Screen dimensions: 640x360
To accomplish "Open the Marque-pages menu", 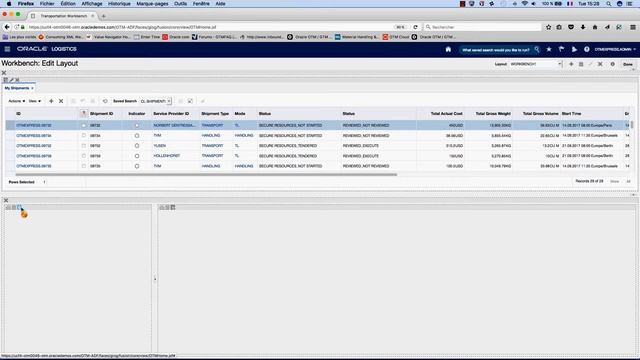I will coord(152,4).
